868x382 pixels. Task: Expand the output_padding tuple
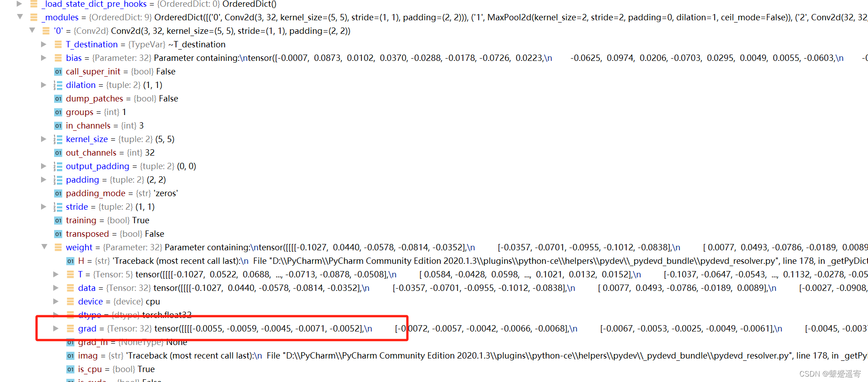pyautogui.click(x=44, y=166)
